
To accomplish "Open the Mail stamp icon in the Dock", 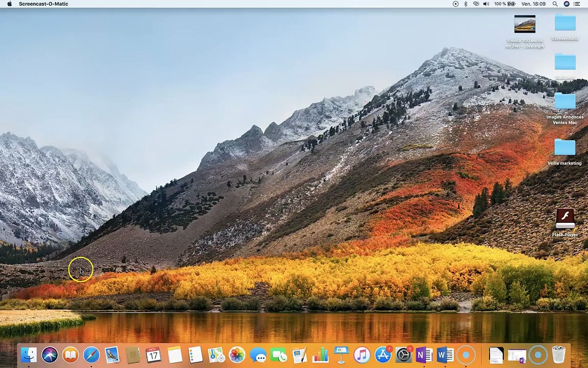I will pos(112,355).
